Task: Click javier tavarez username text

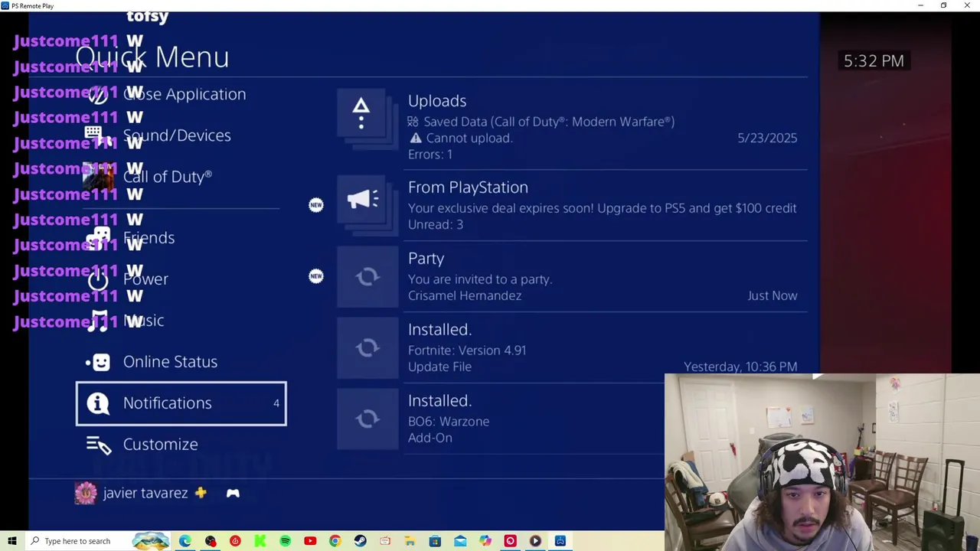Action: click(x=145, y=494)
